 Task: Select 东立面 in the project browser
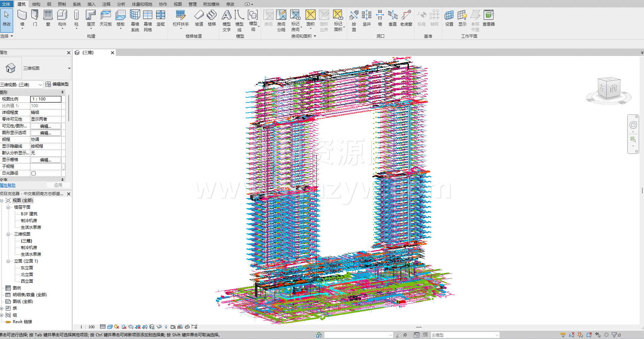(27, 268)
